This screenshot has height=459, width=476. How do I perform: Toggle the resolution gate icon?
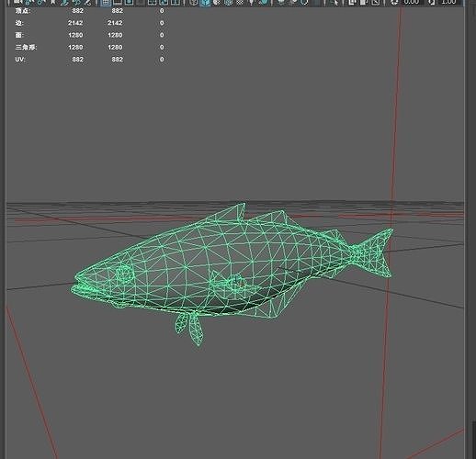[130, 3]
